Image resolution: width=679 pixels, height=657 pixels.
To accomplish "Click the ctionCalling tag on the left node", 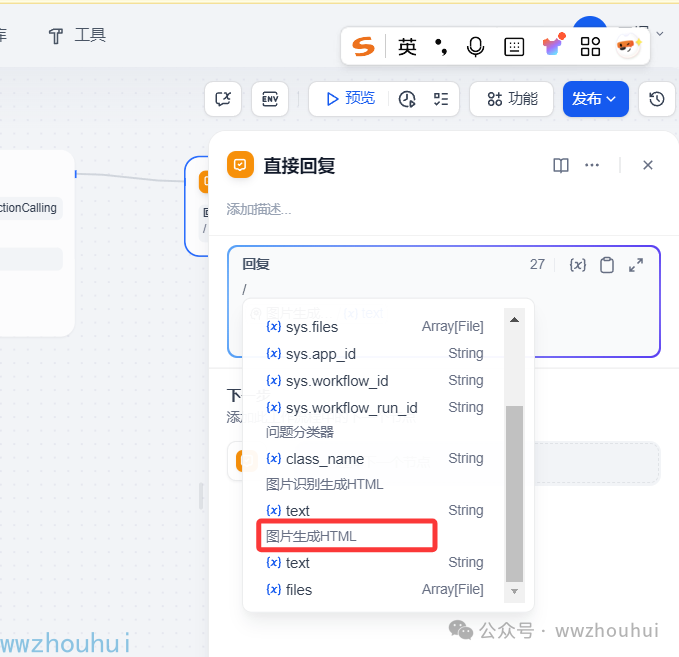I will [29, 208].
